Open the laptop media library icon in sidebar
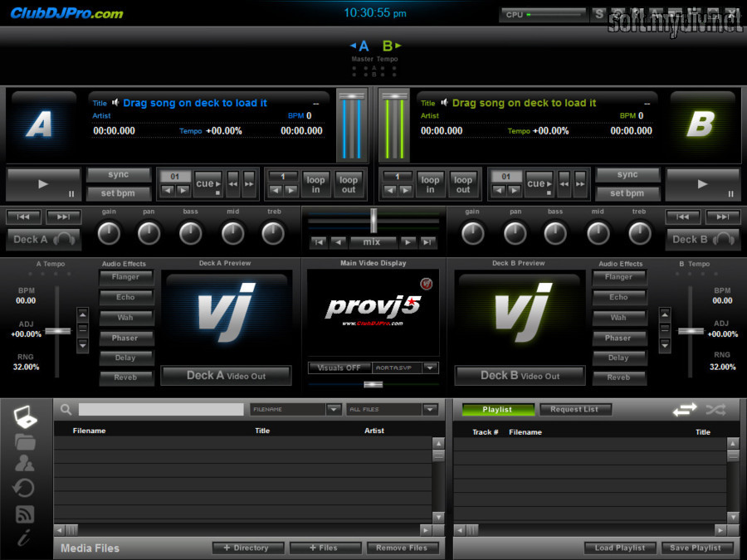The width and height of the screenshot is (747, 560). [x=25, y=416]
